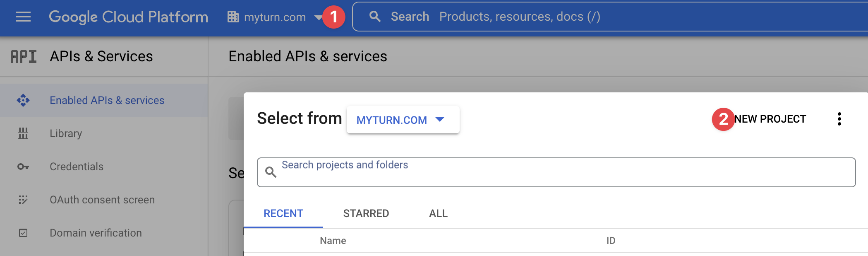Viewport: 868px width, 256px height.
Task: Select Enabled APIs & services in sidebar
Action: (x=104, y=100)
